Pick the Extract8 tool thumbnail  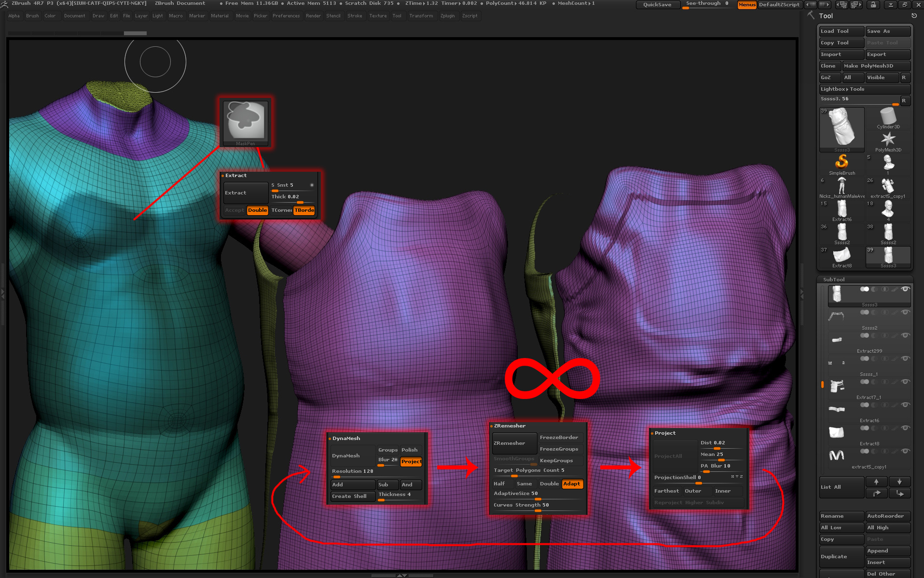pos(841,257)
